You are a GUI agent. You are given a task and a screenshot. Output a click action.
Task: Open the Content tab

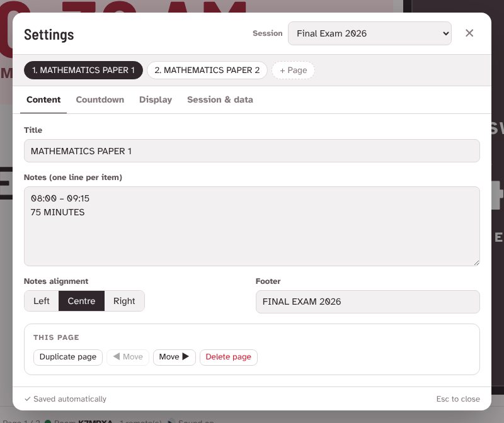43,99
